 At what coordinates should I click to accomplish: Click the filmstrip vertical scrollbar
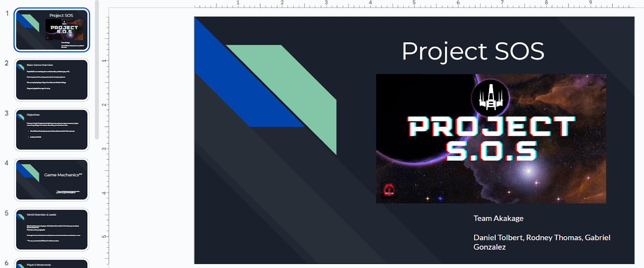[97, 70]
